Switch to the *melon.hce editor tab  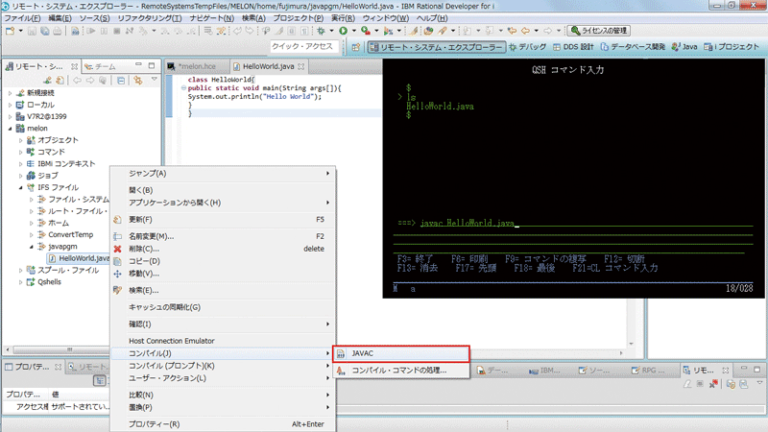[x=198, y=66]
